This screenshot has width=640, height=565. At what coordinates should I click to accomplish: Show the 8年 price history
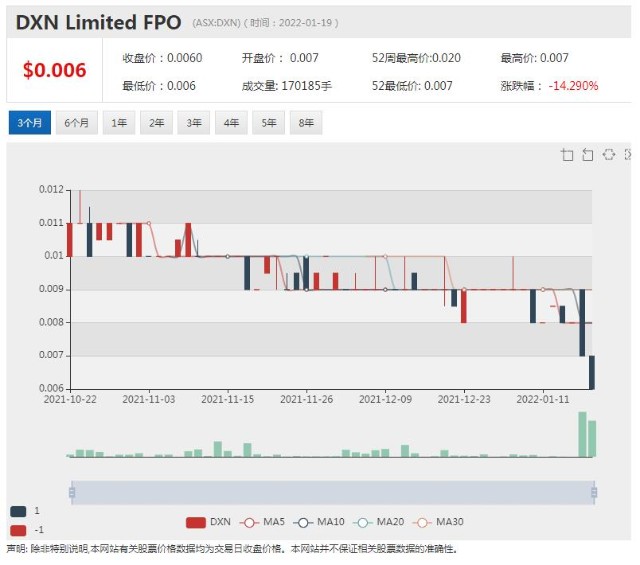point(306,122)
